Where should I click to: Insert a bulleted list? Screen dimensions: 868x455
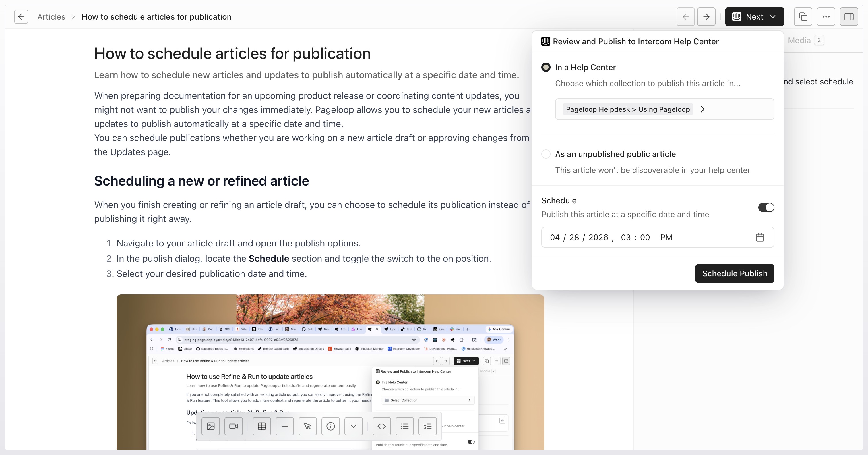(405, 426)
